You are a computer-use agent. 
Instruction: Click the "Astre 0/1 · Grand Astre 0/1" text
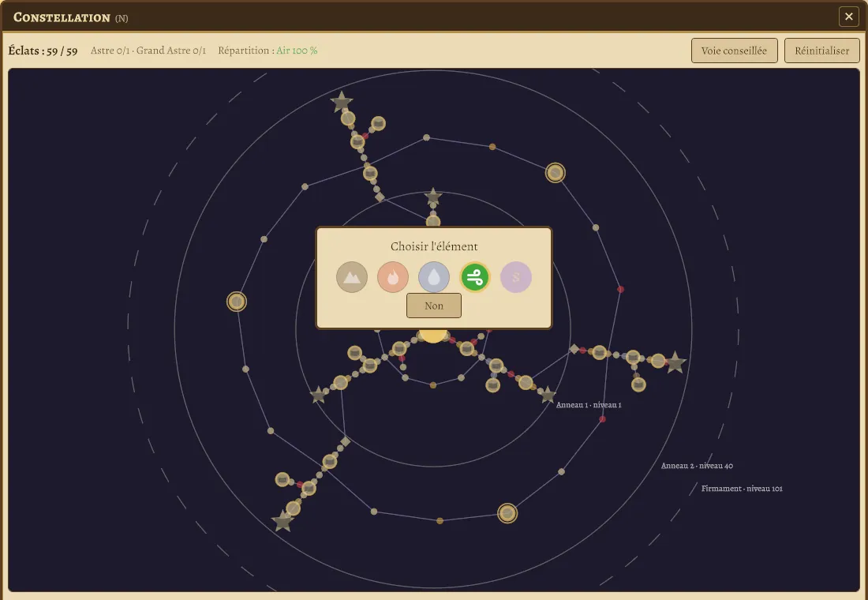click(x=148, y=51)
